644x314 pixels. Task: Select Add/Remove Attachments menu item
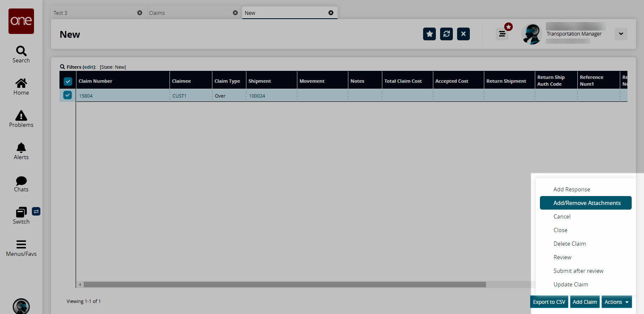[x=585, y=203]
